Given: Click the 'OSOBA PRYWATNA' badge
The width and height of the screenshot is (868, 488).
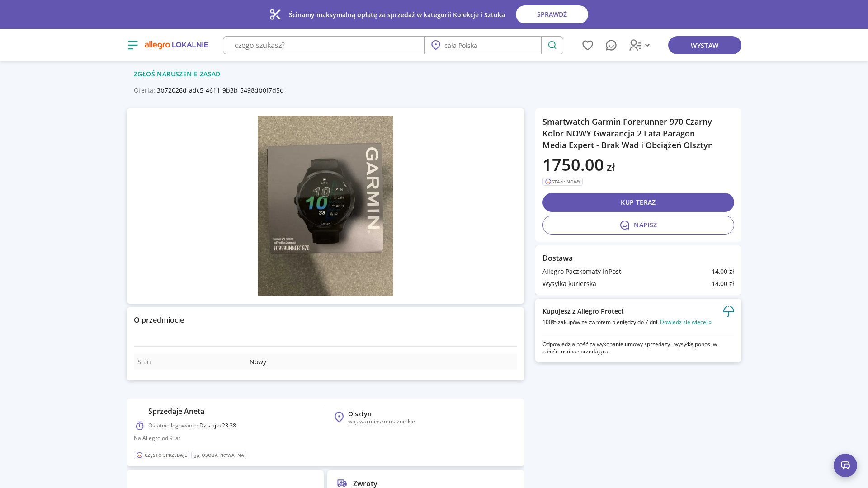Looking at the screenshot, I should pos(219,455).
